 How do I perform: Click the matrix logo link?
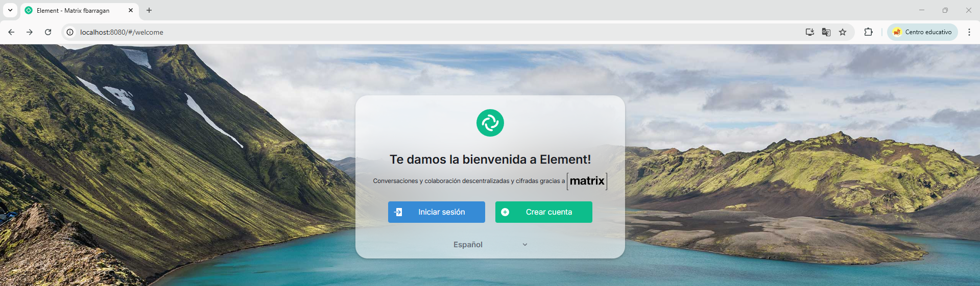(x=587, y=181)
